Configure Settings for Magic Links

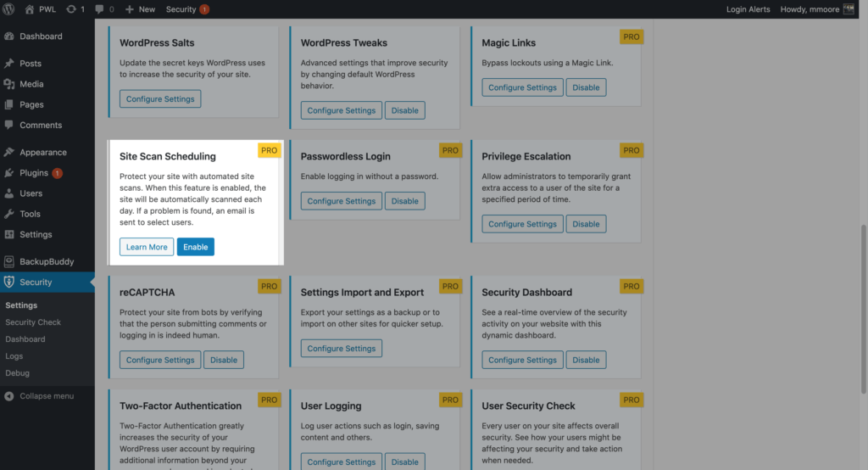pyautogui.click(x=522, y=87)
